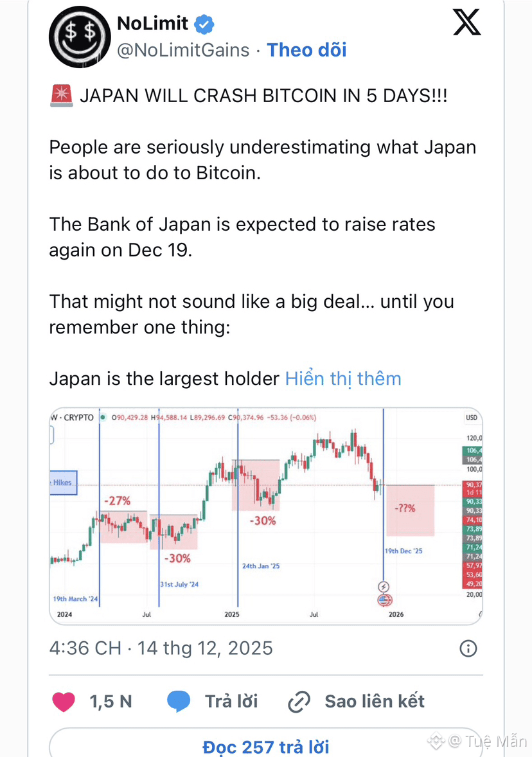This screenshot has width=532, height=757.
Task: Like the post with the heart icon
Action: (x=64, y=702)
